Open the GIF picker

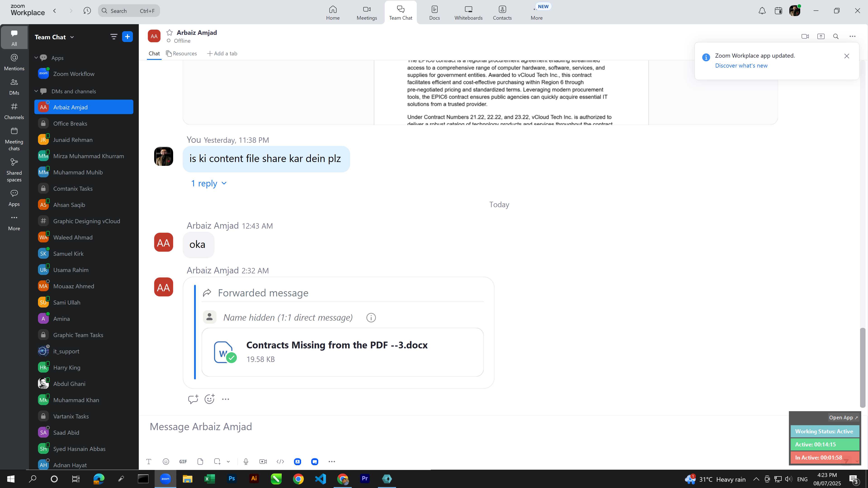point(183,461)
